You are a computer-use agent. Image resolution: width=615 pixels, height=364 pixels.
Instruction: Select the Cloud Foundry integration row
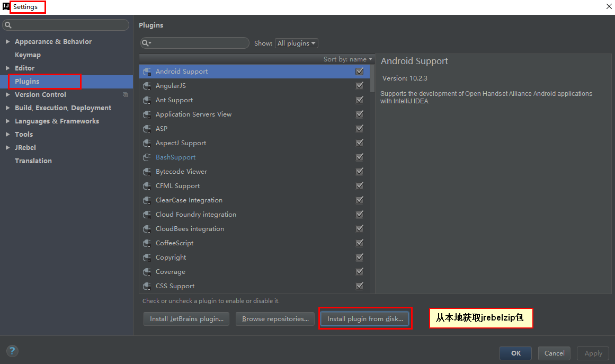255,215
